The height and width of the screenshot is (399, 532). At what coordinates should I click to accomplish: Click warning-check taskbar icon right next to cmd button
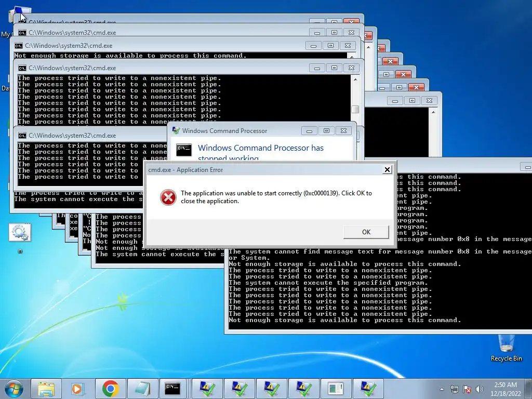(207, 389)
